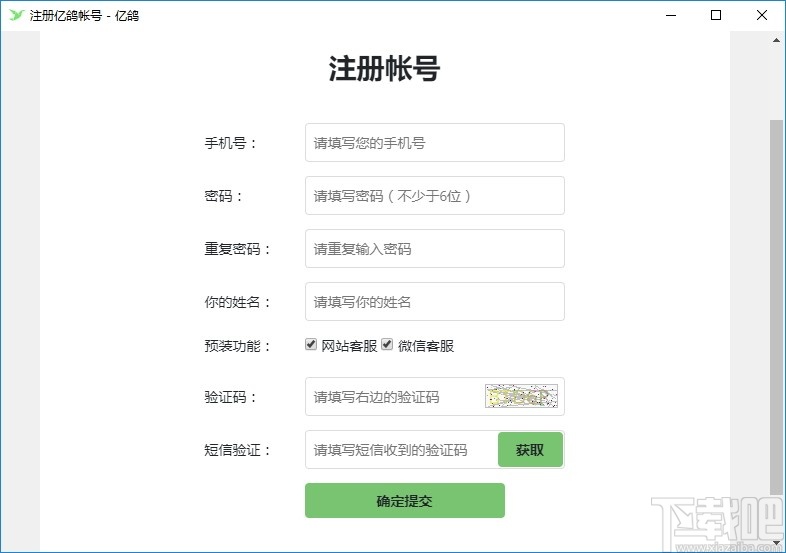Click the 手机号 field label

[231, 143]
